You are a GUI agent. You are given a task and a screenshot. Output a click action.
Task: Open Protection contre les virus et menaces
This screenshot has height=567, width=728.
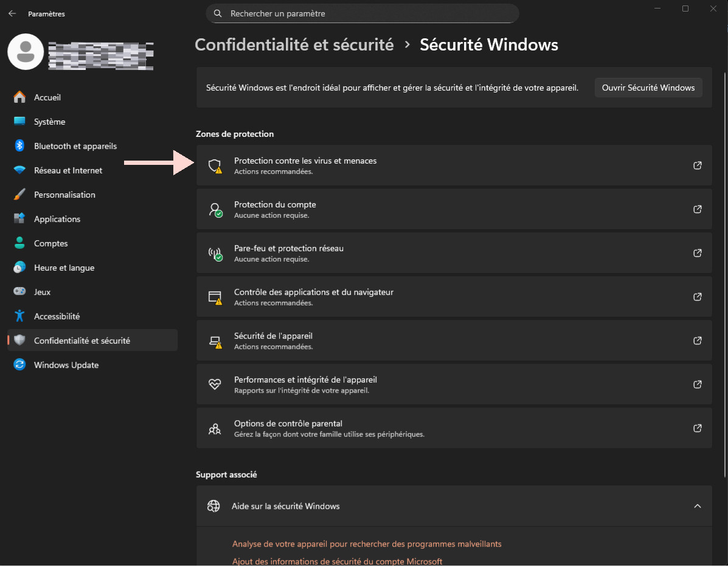point(454,165)
